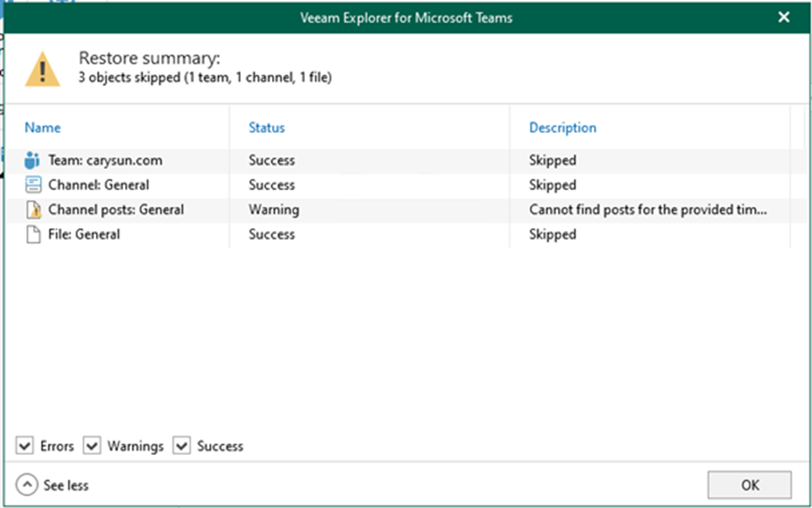The image size is (812, 508).
Task: Sort by the Status column header
Action: [x=267, y=127]
